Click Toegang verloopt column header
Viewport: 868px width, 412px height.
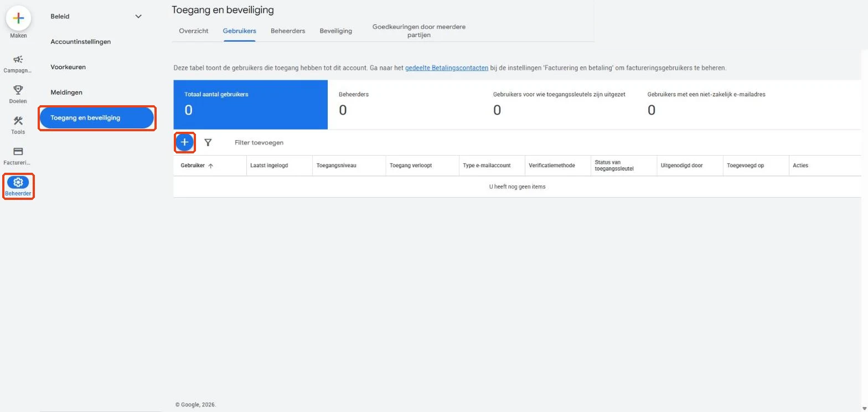pos(411,166)
